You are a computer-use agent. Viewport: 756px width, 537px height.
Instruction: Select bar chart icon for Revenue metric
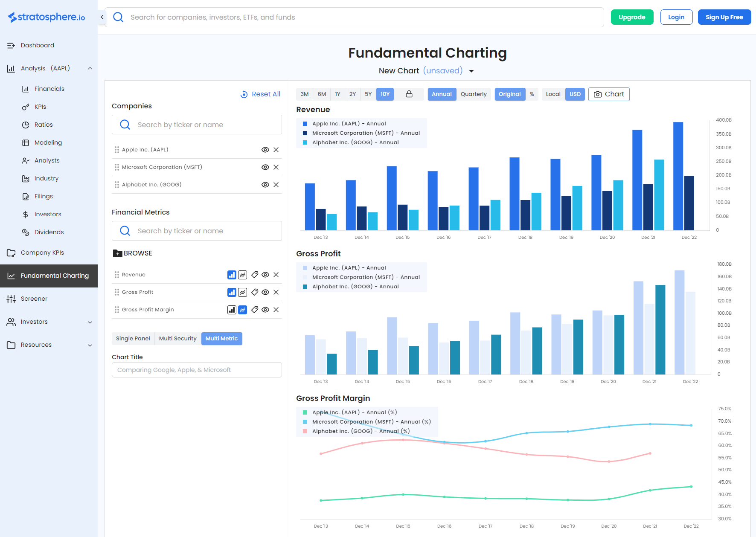(x=232, y=275)
